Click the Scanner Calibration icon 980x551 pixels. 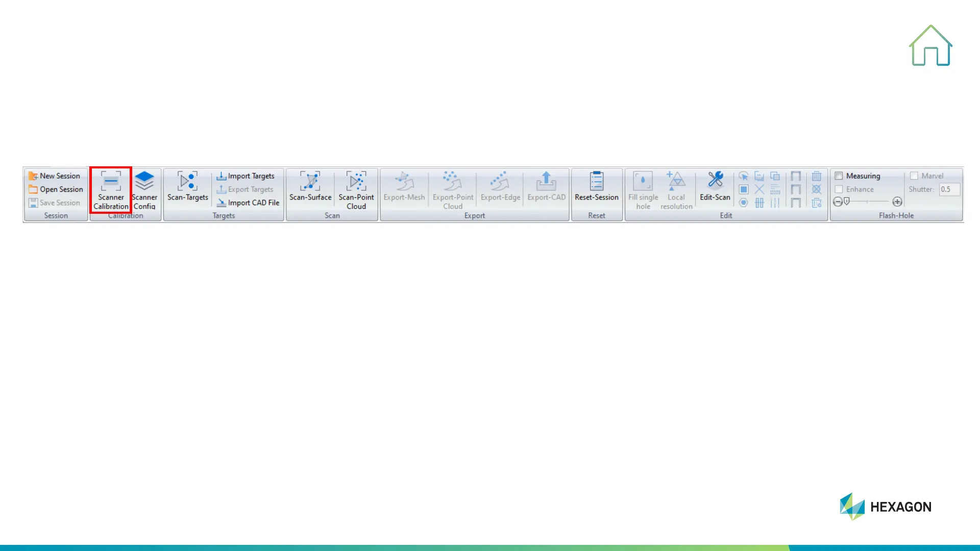pyautogui.click(x=111, y=182)
